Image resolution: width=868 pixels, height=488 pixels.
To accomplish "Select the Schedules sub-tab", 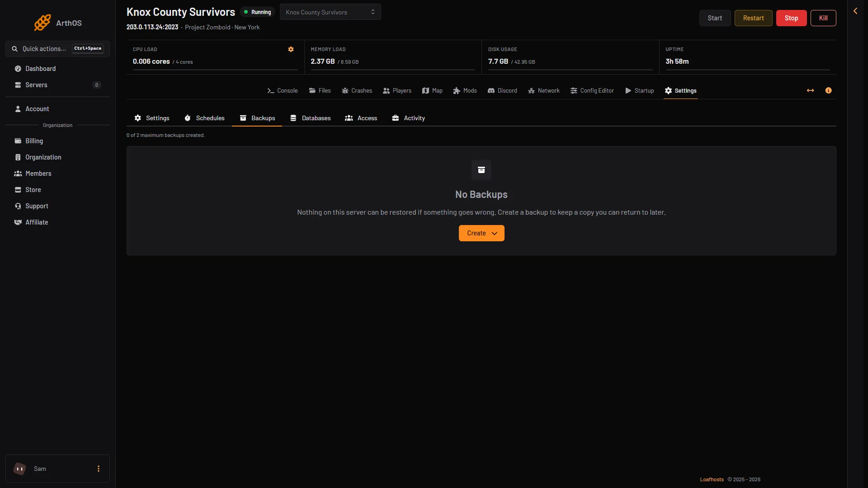I will point(204,118).
